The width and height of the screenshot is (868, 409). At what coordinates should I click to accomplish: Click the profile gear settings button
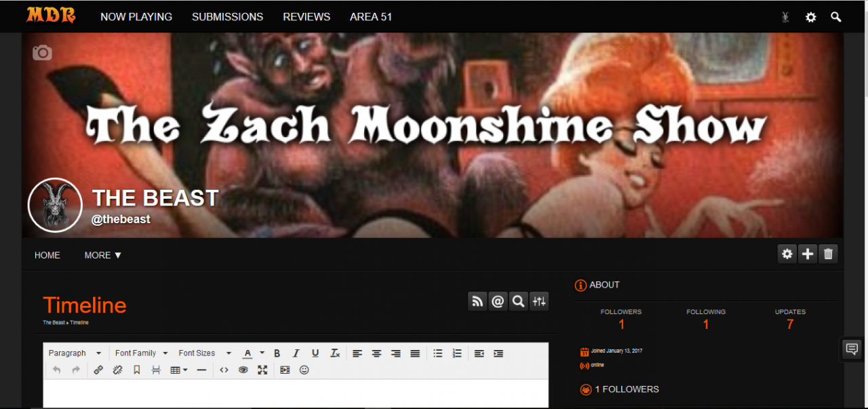click(x=787, y=254)
